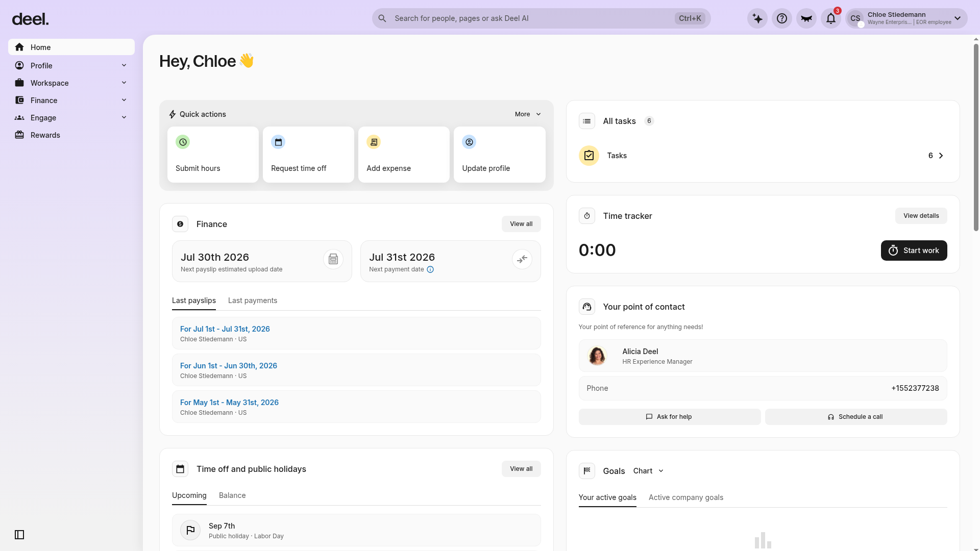Screen dimensions: 980x551
Task: Expand the Finance sidebar menu
Action: pyautogui.click(x=124, y=100)
